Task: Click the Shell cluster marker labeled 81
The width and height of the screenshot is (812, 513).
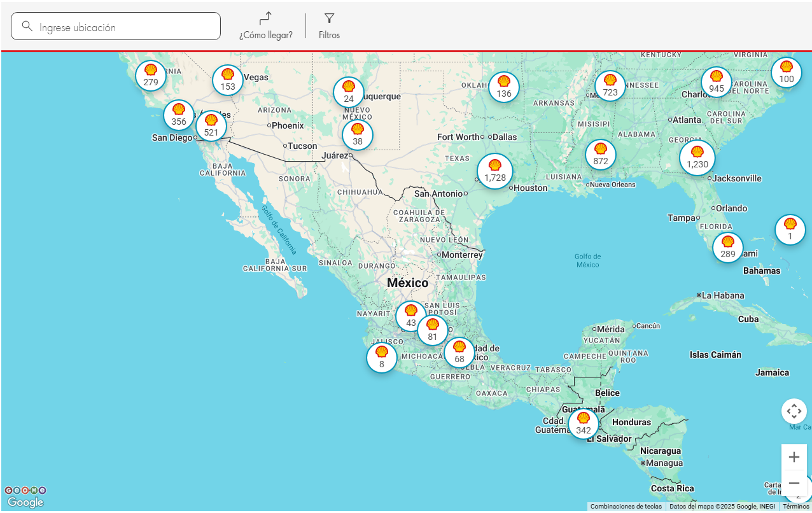Action: pyautogui.click(x=433, y=330)
